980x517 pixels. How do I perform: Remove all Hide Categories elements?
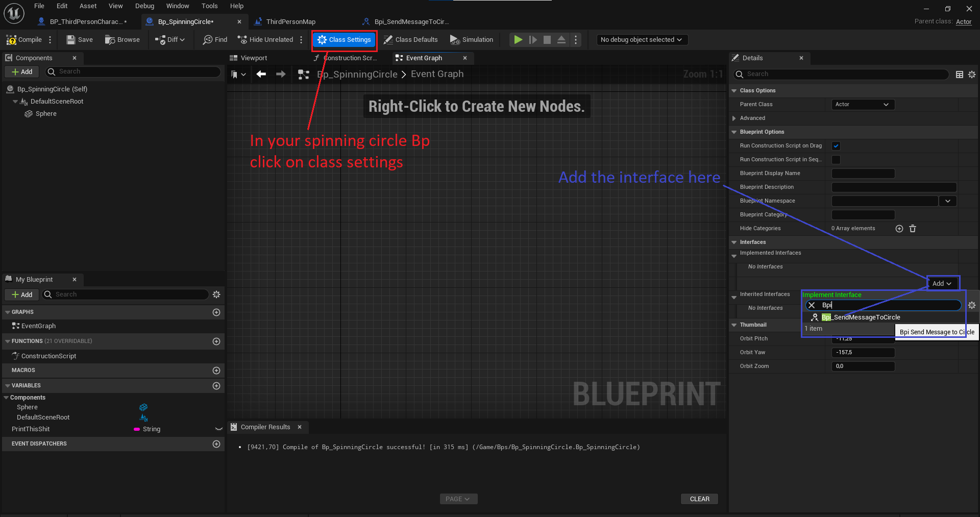(x=913, y=229)
